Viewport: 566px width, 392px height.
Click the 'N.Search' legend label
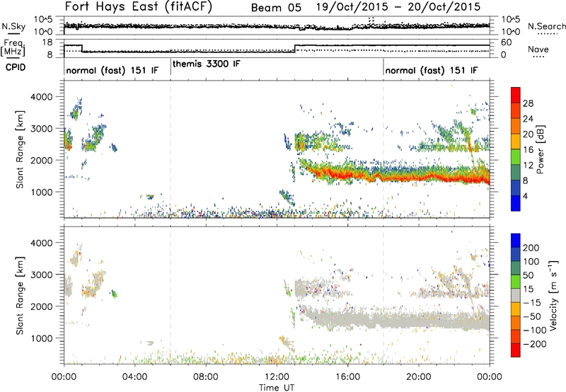[x=546, y=26]
